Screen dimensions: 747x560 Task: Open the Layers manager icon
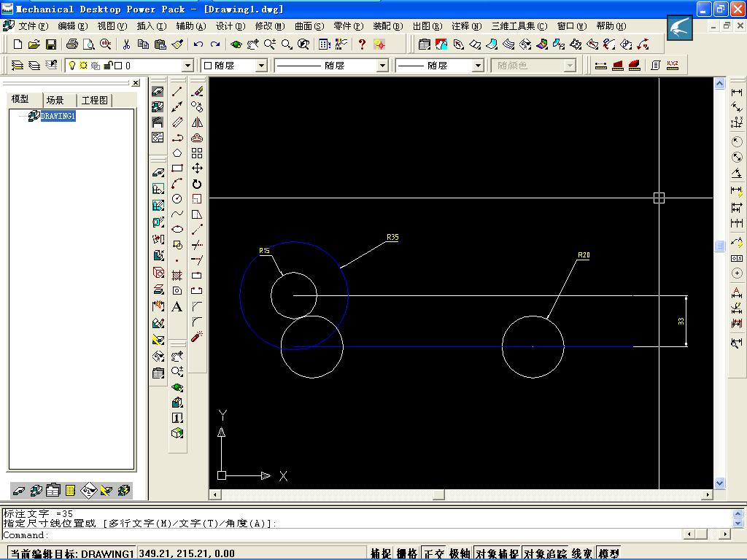(18, 65)
